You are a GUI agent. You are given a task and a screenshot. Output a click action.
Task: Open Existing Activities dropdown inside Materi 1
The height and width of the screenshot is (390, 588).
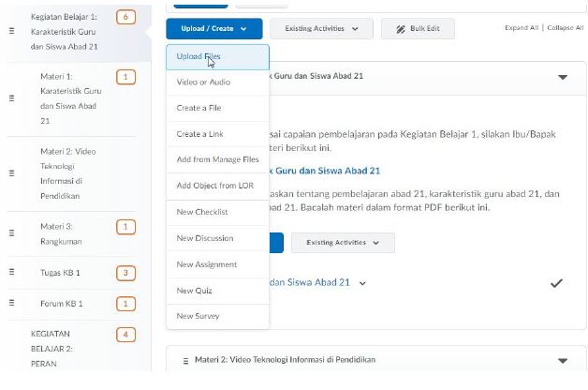343,243
